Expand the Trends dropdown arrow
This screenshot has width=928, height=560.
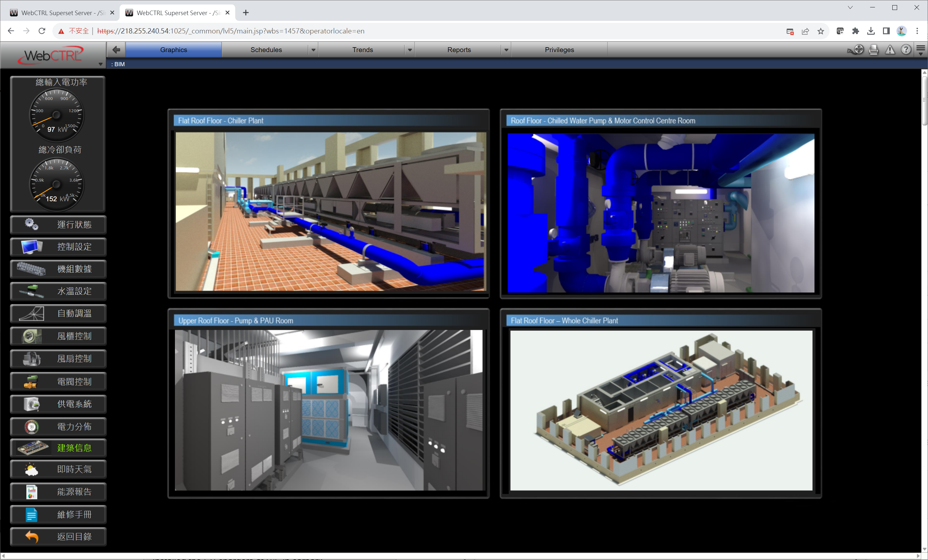(x=410, y=50)
